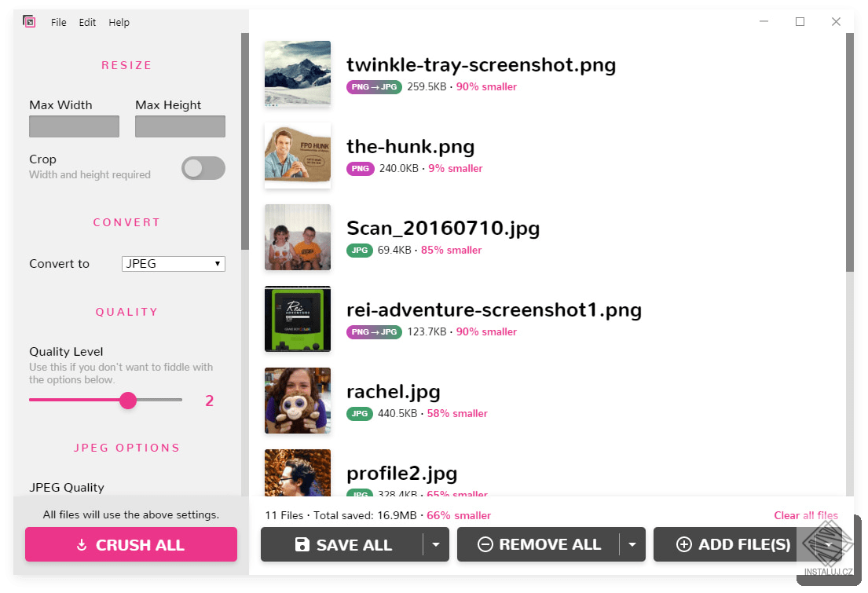
Task: Maximize the application window
Action: [x=800, y=21]
